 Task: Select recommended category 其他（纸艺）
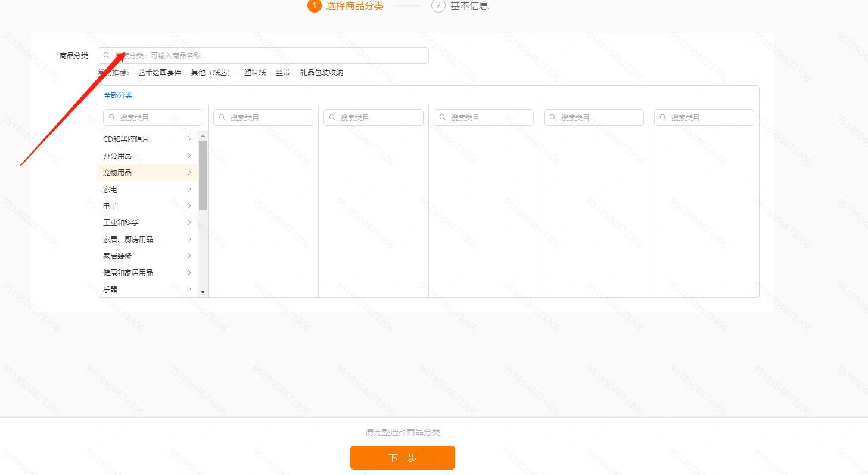pos(210,73)
